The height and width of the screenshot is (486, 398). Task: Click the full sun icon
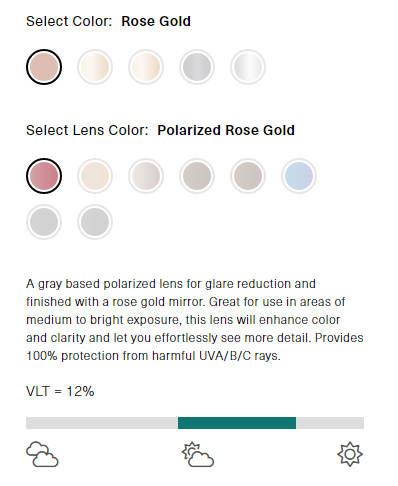[350, 454]
